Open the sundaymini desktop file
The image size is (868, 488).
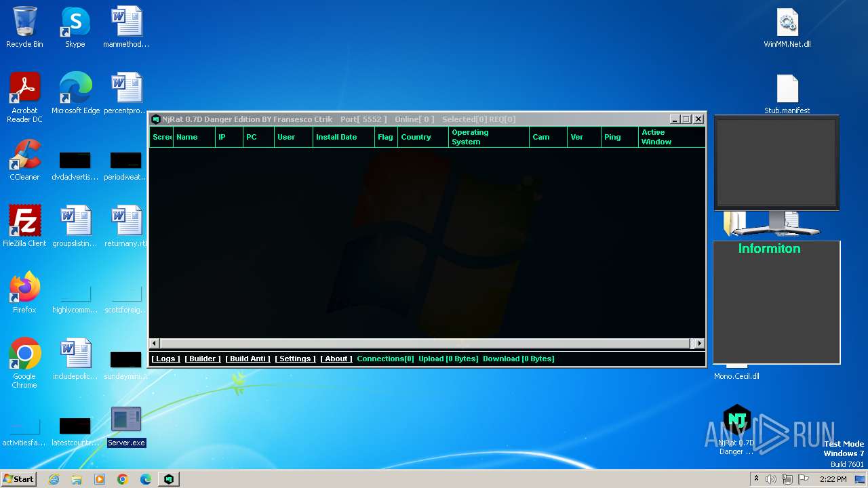tap(126, 365)
